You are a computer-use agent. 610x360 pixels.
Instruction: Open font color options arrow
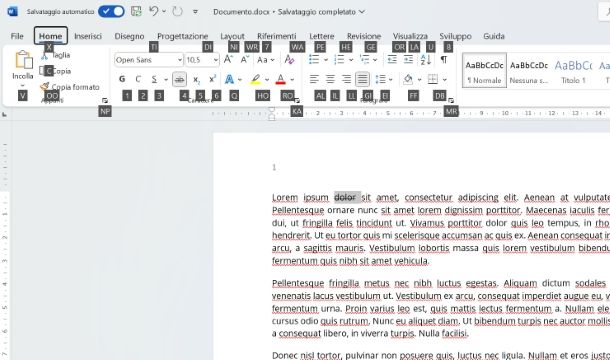[292, 79]
